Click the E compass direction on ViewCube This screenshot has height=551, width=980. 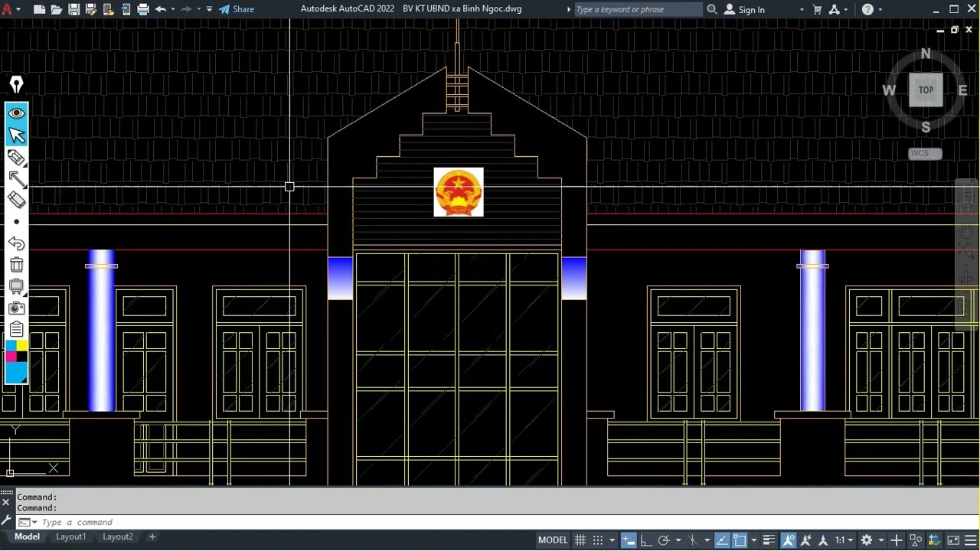point(962,90)
